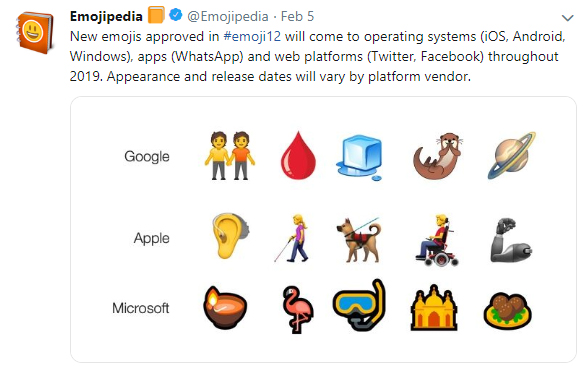Click the people holding hands emoji
The width and height of the screenshot is (583, 366).
click(x=230, y=155)
